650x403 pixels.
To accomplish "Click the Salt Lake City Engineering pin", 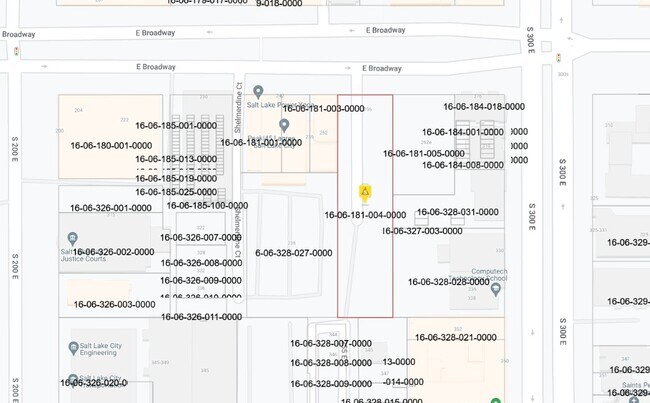I will click(74, 348).
